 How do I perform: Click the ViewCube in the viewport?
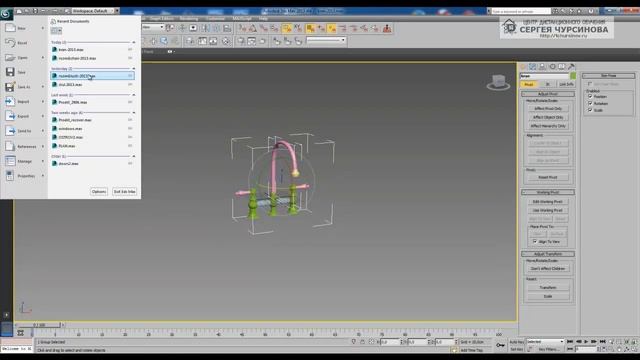498,82
